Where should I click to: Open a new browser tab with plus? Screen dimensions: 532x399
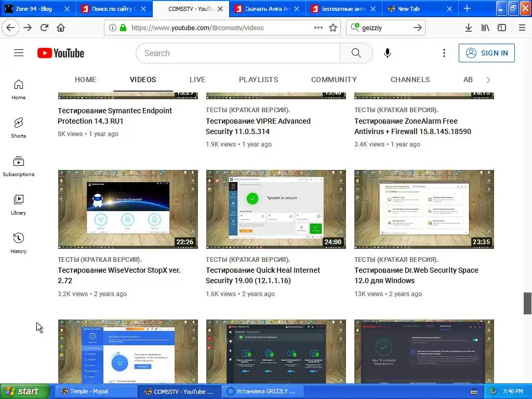(x=467, y=8)
